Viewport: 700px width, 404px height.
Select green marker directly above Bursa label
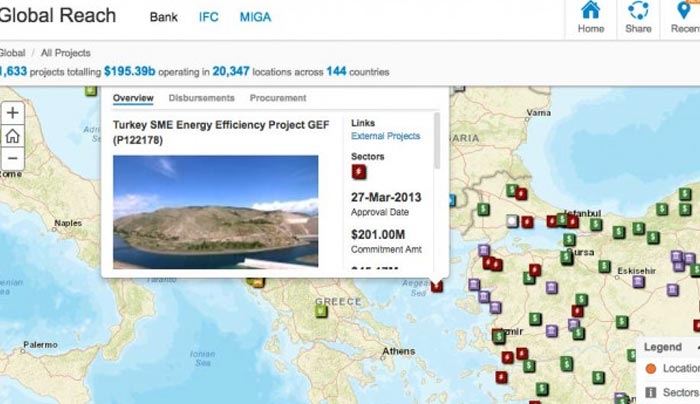(569, 239)
